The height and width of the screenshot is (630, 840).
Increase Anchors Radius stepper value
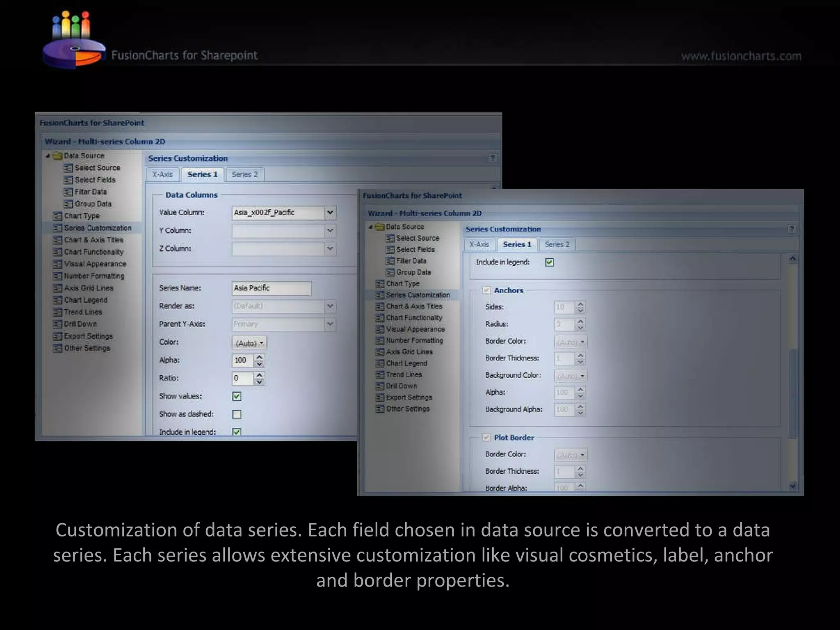click(580, 322)
